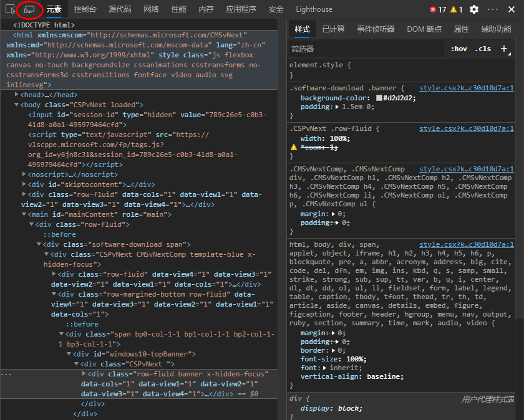Image resolution: width=524 pixels, height=420 pixels.
Task: Expand the font: inherit shorthand triangle
Action: coord(324,368)
